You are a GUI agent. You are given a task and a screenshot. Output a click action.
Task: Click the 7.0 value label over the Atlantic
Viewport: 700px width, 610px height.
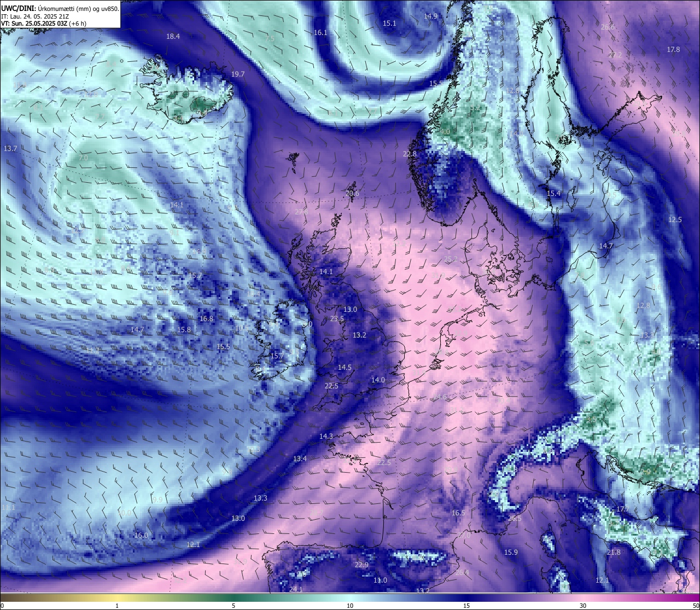pos(83,158)
